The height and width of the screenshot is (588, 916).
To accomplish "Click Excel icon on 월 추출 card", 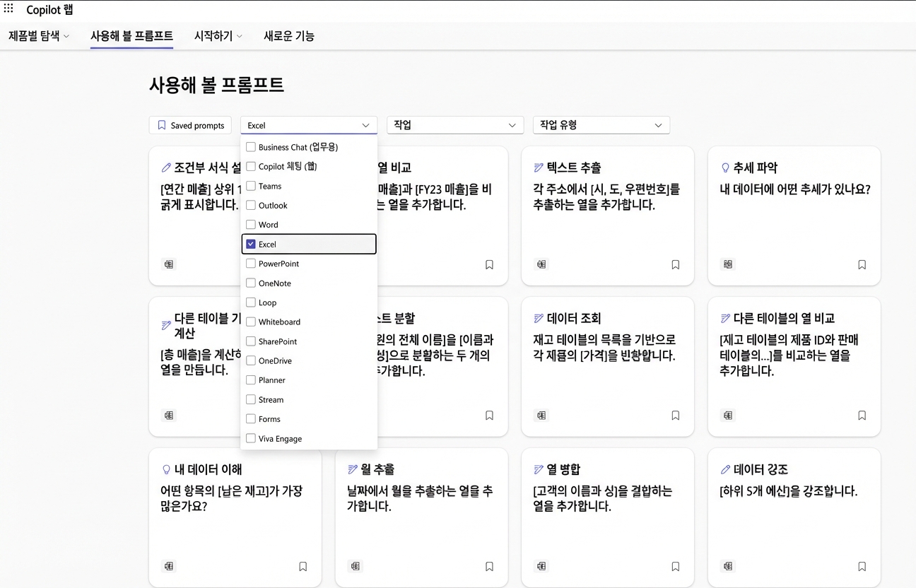I will [355, 566].
